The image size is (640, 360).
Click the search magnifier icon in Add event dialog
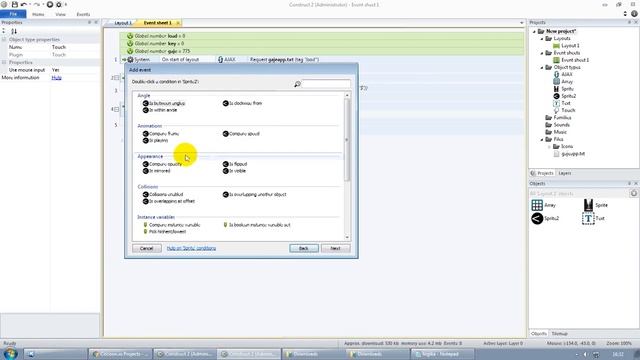coord(297,84)
